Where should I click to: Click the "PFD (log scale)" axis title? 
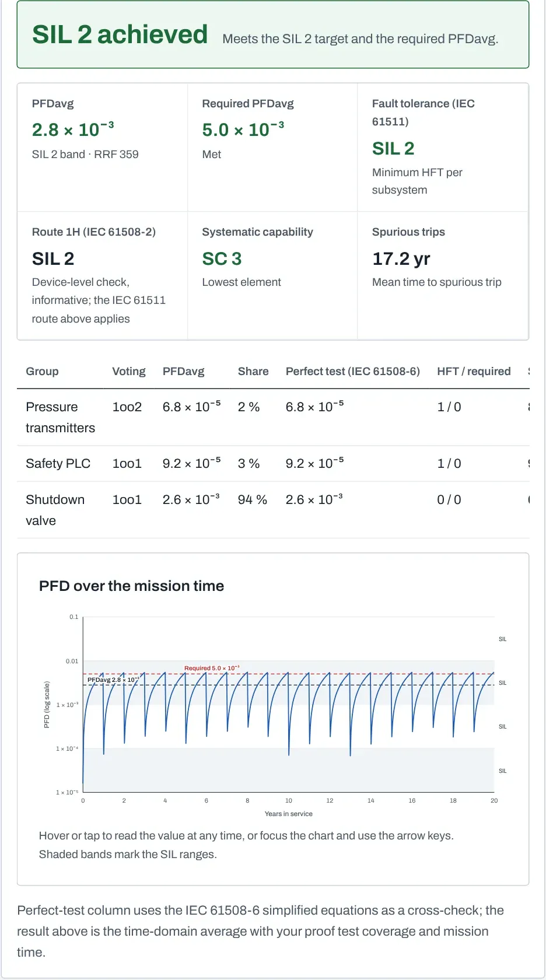pos(47,705)
